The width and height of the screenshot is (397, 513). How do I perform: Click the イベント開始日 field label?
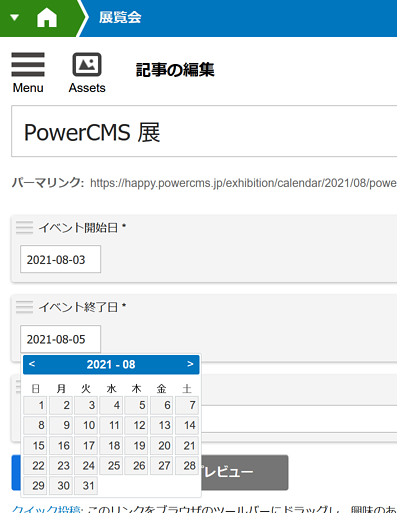(78, 228)
